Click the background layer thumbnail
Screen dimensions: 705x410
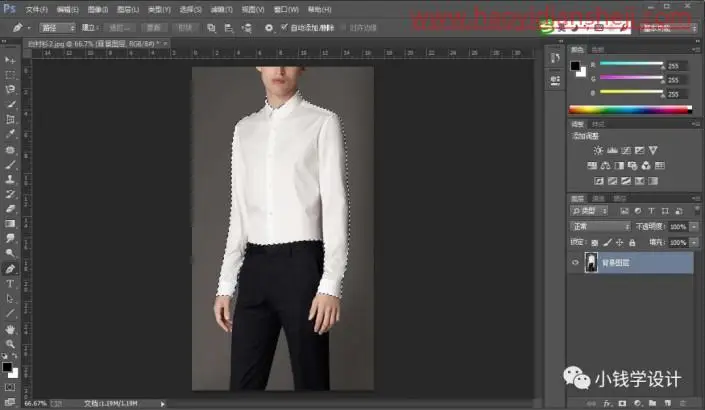(x=591, y=263)
